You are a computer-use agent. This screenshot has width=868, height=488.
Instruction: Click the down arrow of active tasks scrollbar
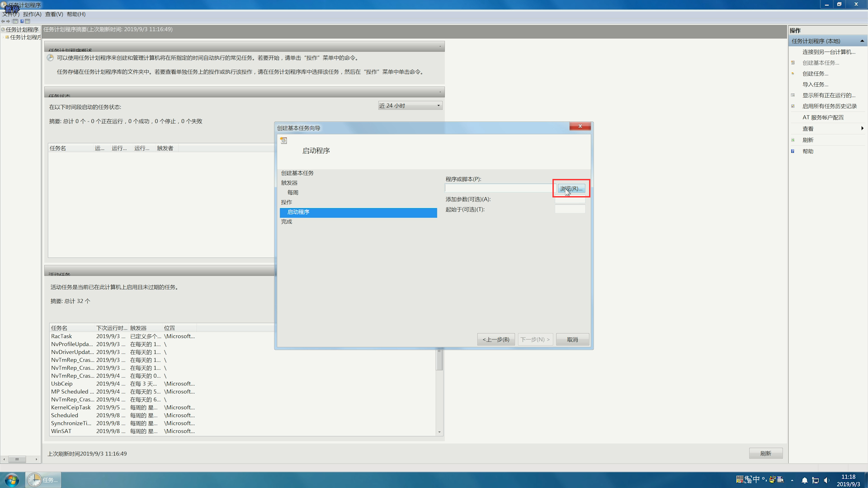pyautogui.click(x=439, y=432)
